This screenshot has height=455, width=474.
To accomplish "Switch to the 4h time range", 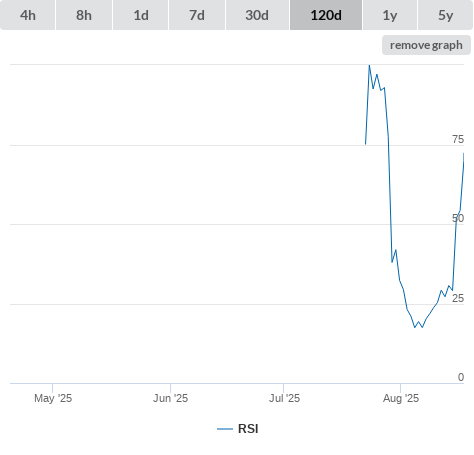I will 28,15.
